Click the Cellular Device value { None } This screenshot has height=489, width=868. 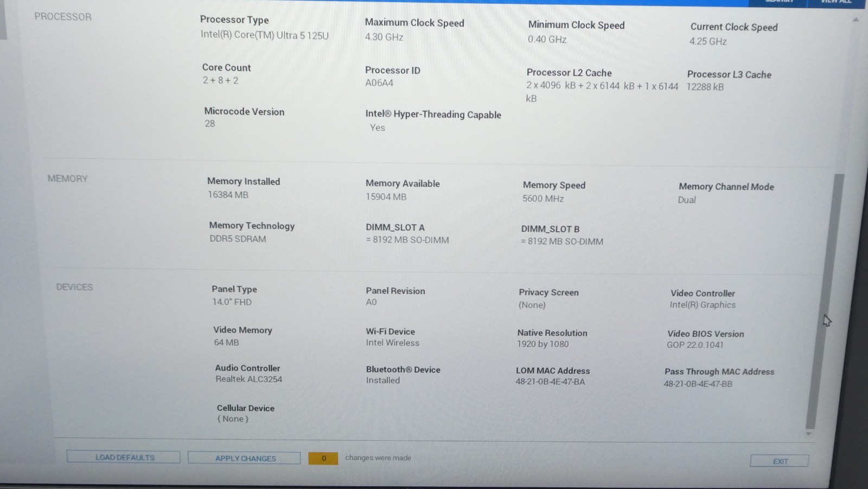click(x=233, y=419)
